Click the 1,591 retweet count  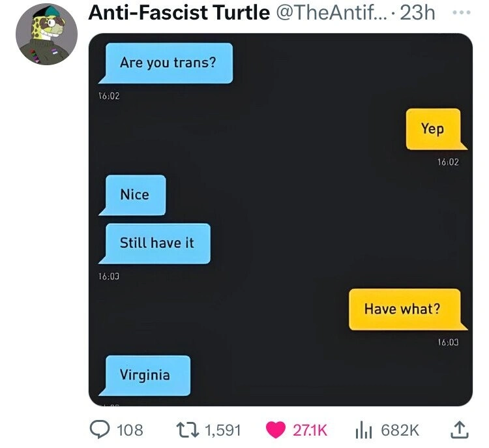[x=222, y=430]
